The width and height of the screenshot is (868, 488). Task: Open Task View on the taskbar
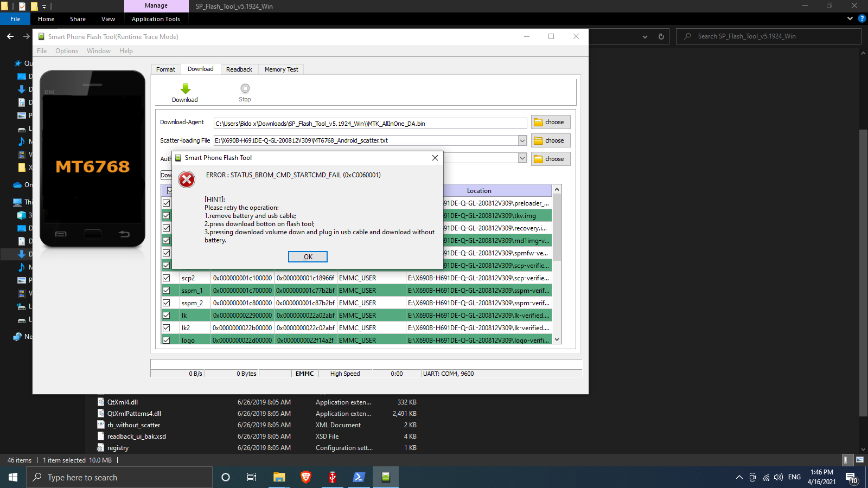[252, 477]
